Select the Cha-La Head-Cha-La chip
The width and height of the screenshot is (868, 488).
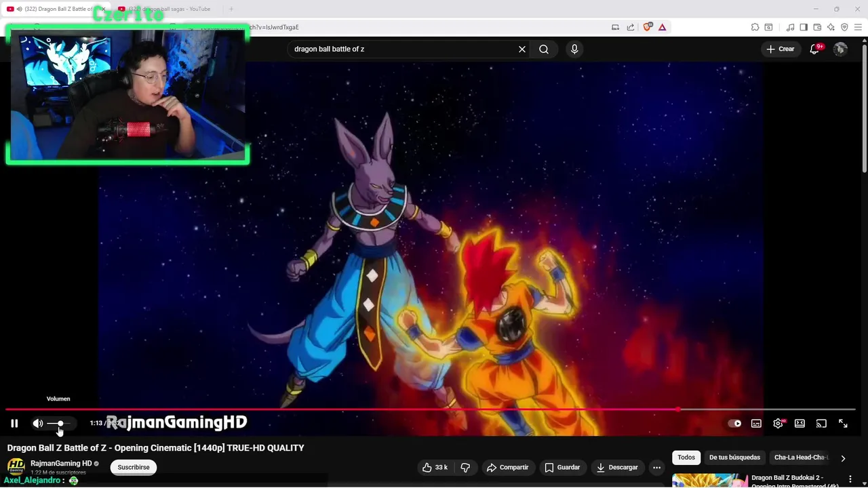(801, 457)
